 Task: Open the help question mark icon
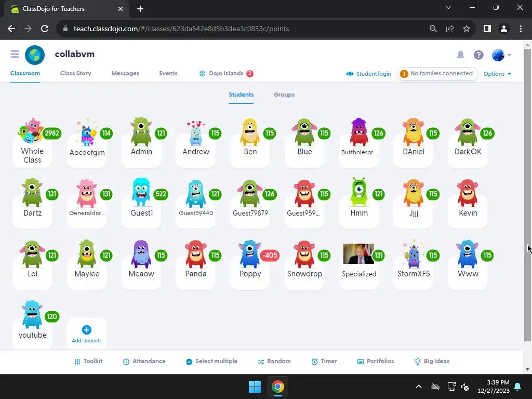click(x=478, y=55)
